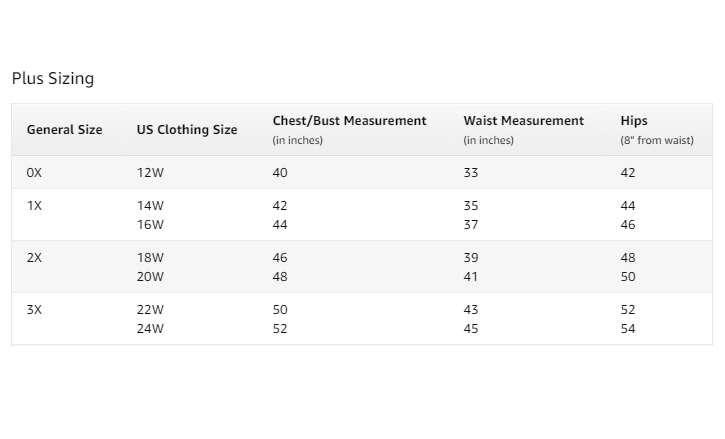Image resolution: width=725 pixels, height=439 pixels.
Task: Click the 3X general size cell
Action: [x=35, y=310]
